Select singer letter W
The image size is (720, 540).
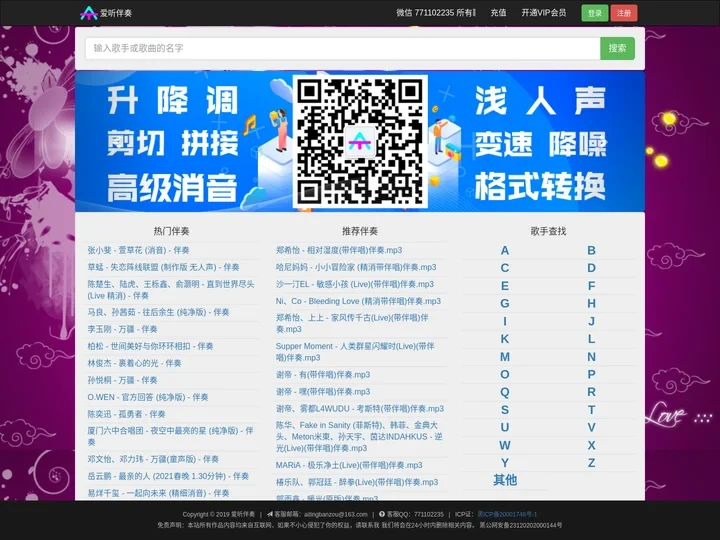(x=505, y=445)
